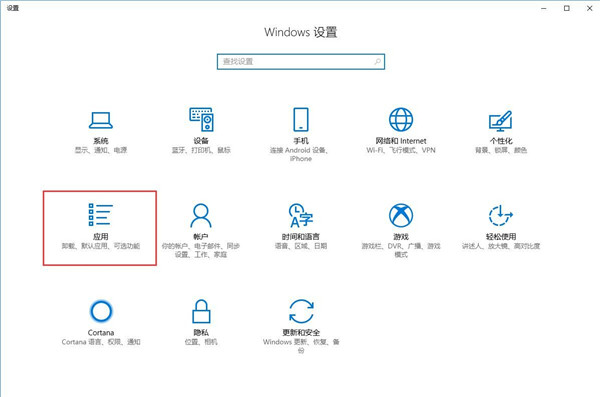
Task: Click the 设备 label text
Action: pyautogui.click(x=201, y=141)
